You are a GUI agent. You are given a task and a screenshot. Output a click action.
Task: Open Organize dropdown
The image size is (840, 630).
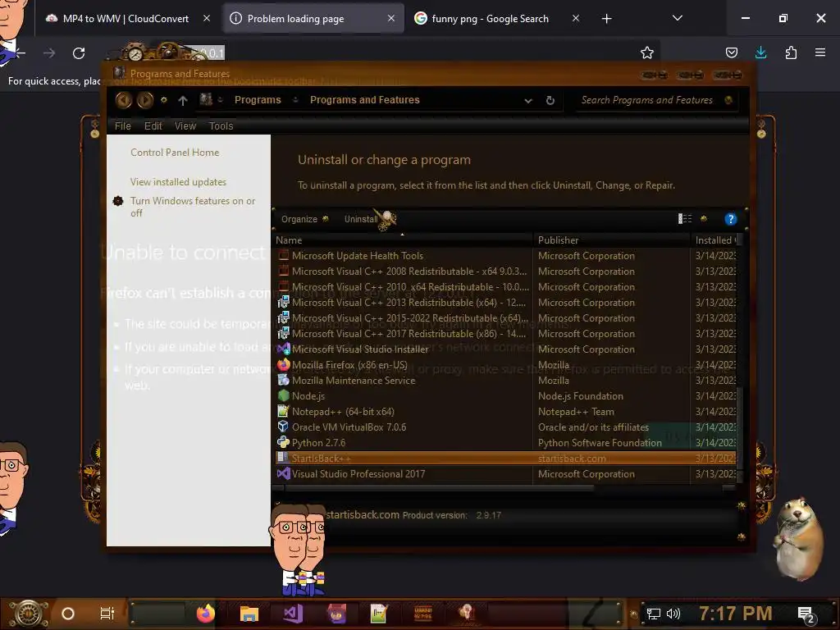304,219
